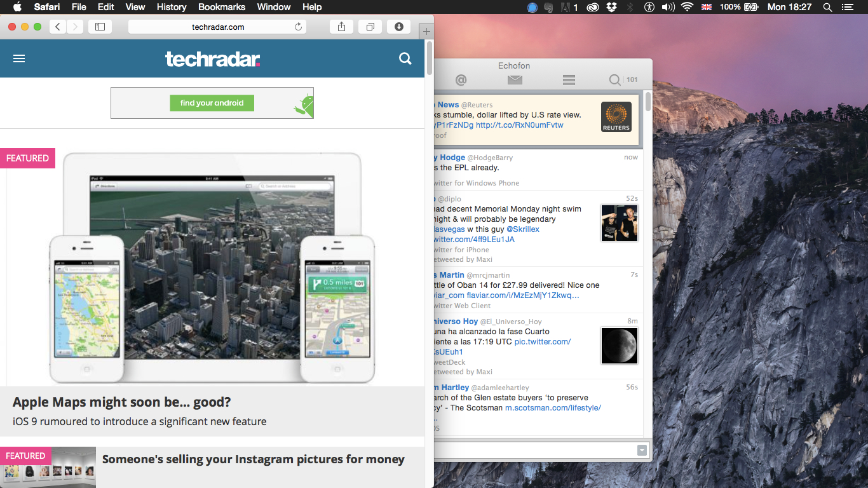Open the Reuters avatar in Echofon
The height and width of the screenshot is (488, 868).
(616, 117)
